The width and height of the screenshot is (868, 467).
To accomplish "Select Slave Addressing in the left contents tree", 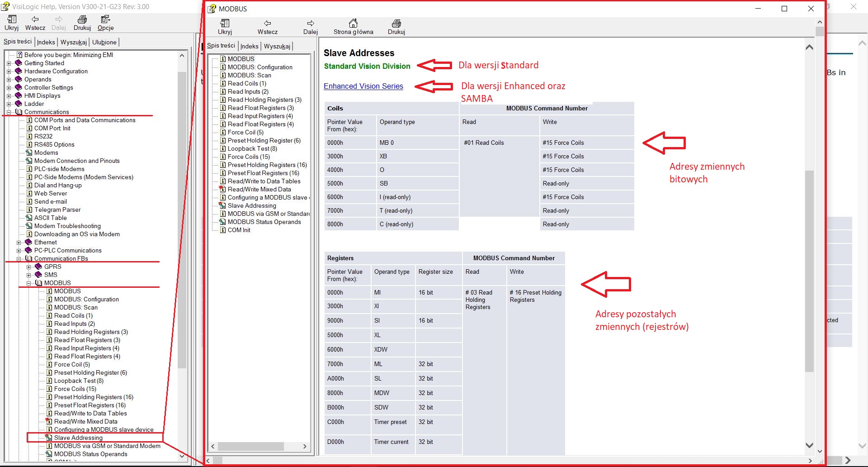I will coord(78,438).
